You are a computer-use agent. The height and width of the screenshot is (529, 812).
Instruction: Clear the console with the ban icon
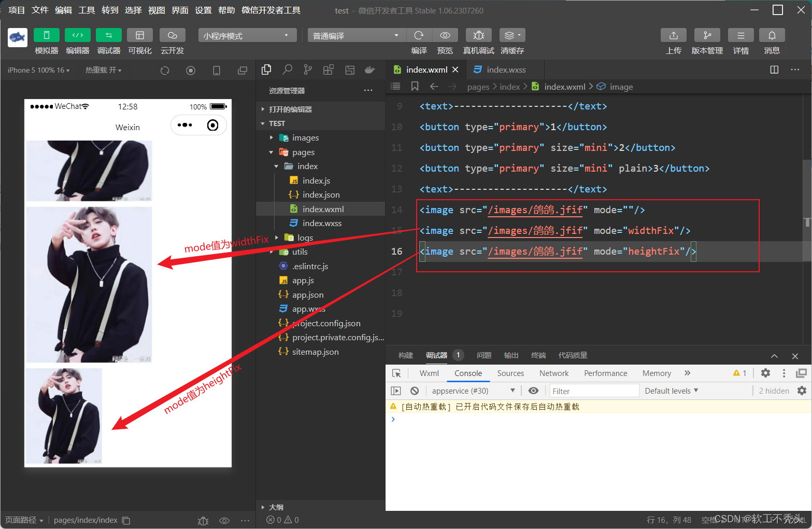pyautogui.click(x=415, y=391)
